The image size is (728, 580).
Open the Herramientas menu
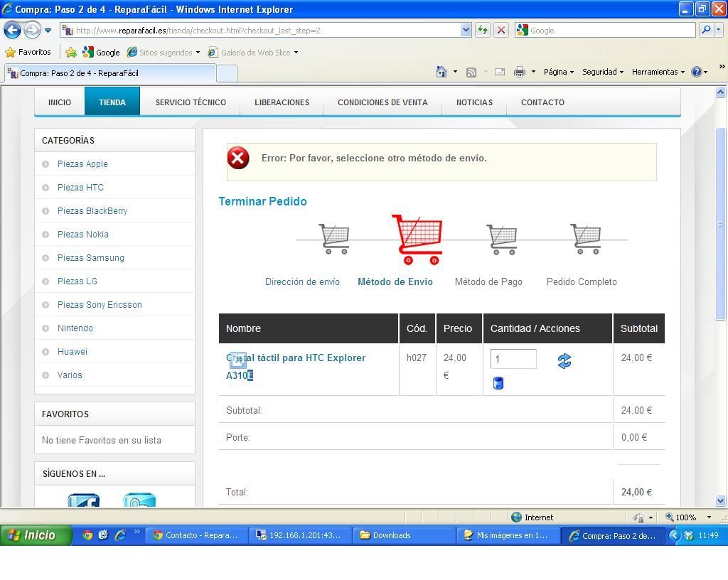658,72
